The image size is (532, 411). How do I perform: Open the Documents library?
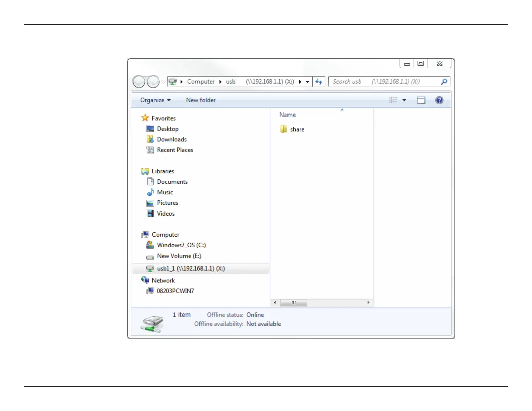pos(172,182)
